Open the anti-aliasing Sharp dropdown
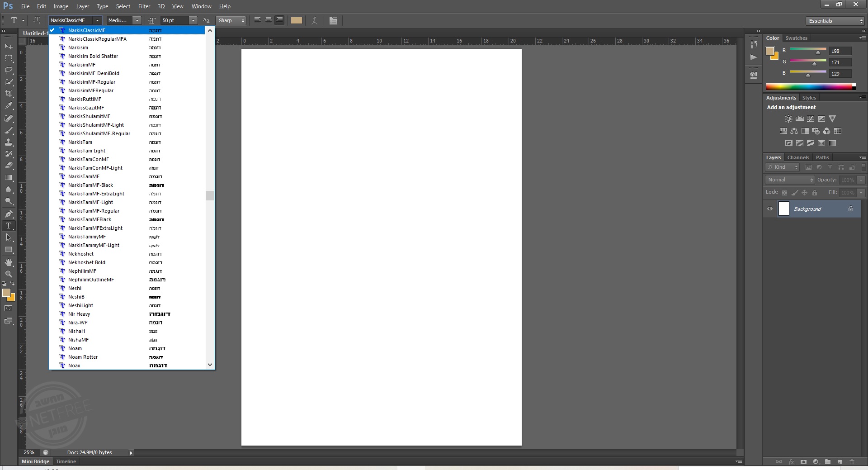This screenshot has width=868, height=470. [x=231, y=20]
